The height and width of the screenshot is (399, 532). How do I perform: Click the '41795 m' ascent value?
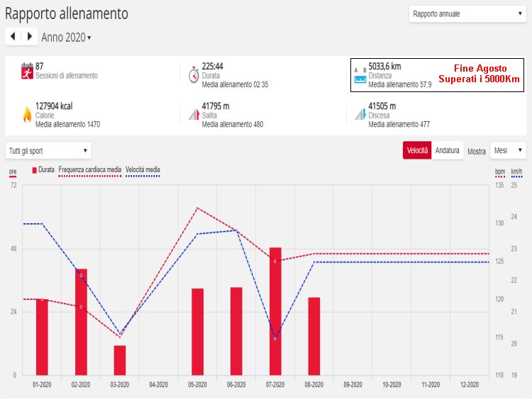[x=216, y=106]
